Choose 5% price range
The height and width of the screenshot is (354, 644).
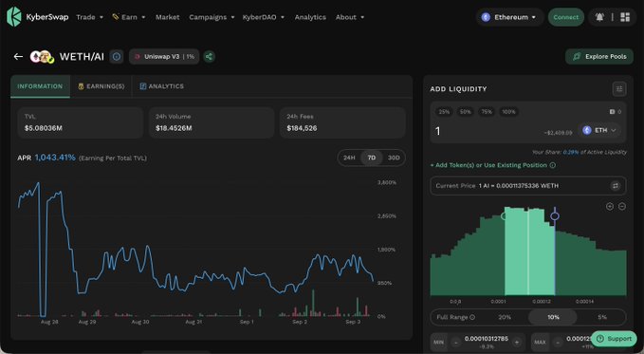(x=601, y=317)
